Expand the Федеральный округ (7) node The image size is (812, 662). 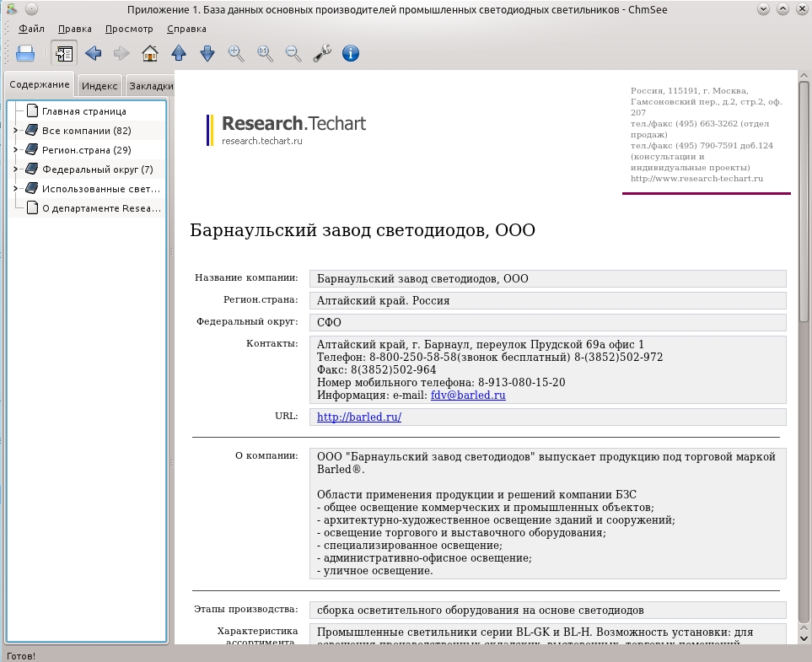coord(15,170)
